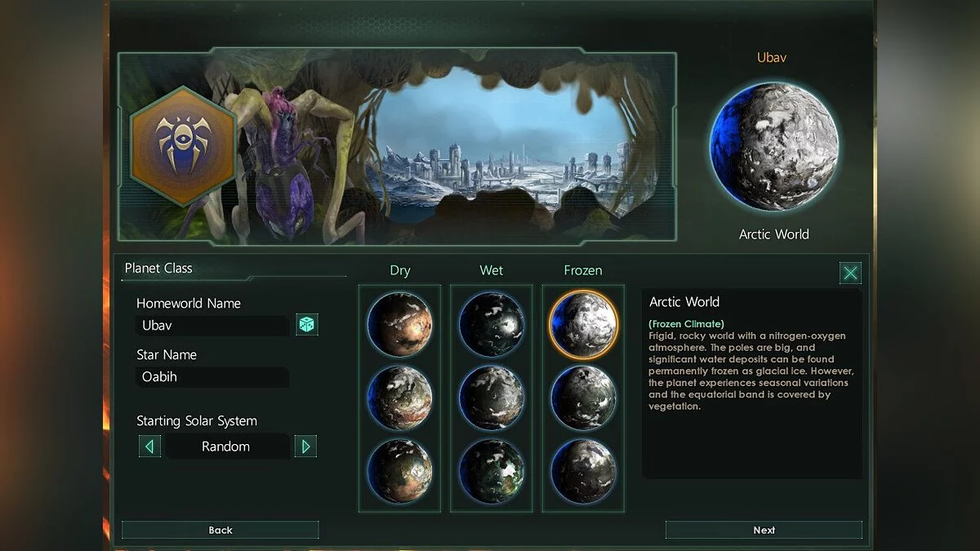This screenshot has width=980, height=551.
Task: Select the second Dry planet type
Action: tap(400, 398)
